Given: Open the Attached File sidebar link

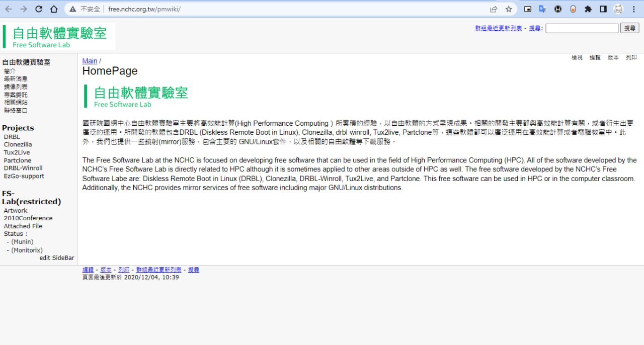Looking at the screenshot, I should click(x=23, y=226).
